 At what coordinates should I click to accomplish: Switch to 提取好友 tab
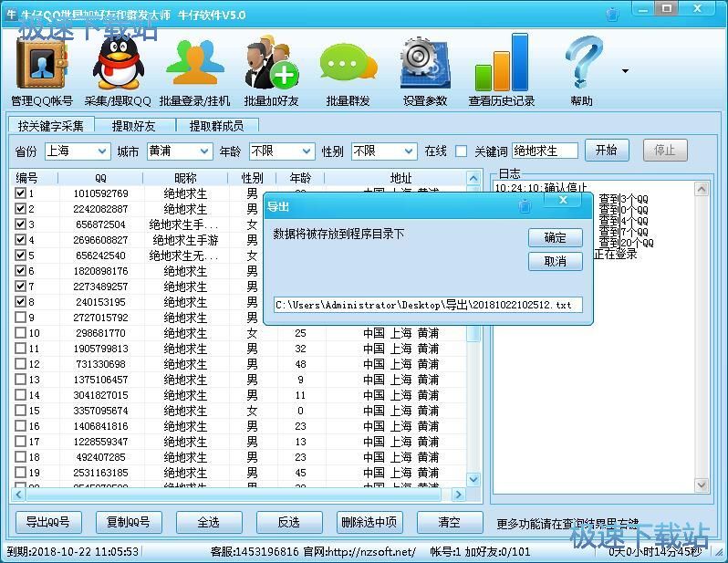tap(134, 125)
